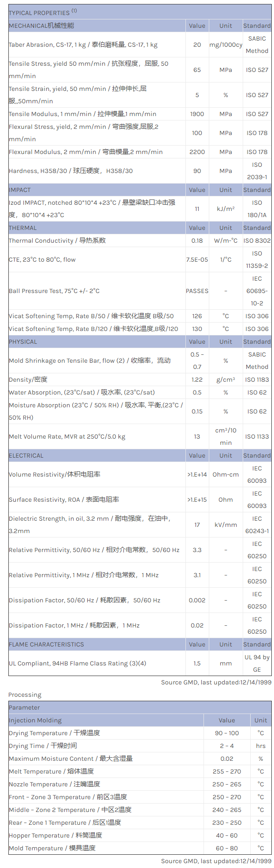
Task: Click the Thermal Conductivity row label
Action: tap(57, 240)
